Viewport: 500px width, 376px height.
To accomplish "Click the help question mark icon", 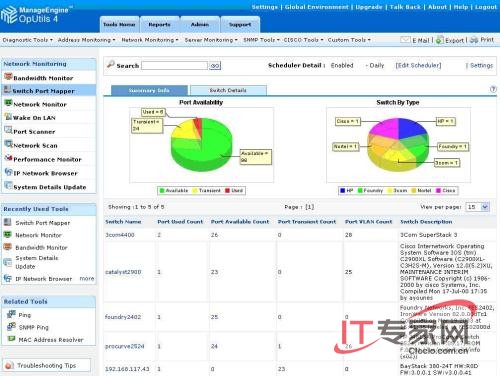I will pyautogui.click(x=493, y=89).
